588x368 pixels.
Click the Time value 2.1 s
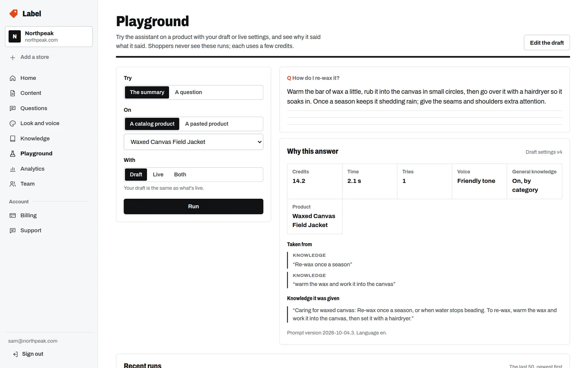click(354, 181)
